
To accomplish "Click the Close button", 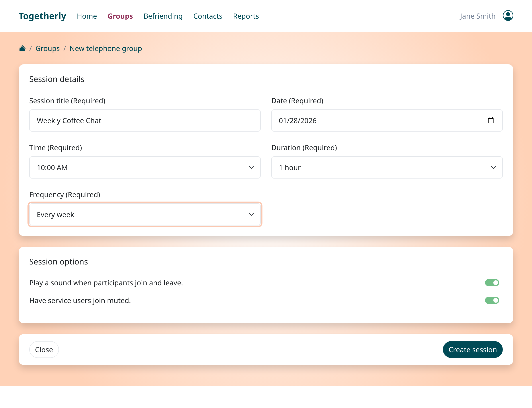I will tap(44, 350).
